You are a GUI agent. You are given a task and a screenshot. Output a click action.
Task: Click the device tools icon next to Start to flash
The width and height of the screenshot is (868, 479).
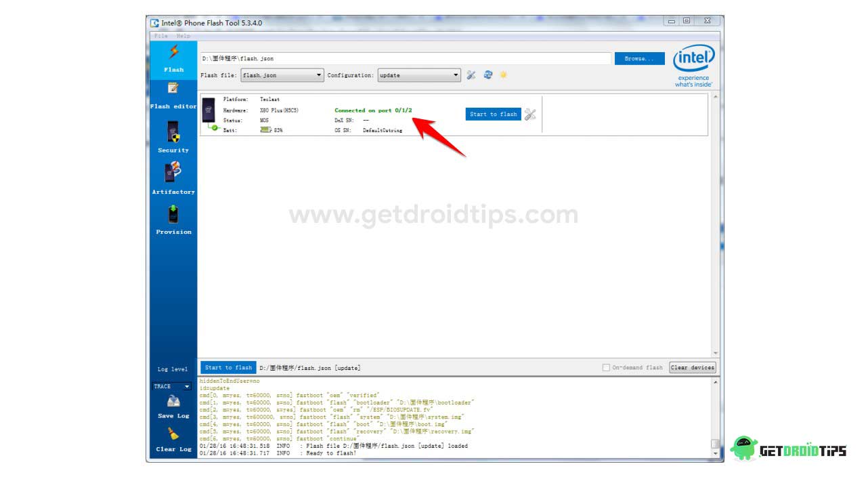coord(530,114)
